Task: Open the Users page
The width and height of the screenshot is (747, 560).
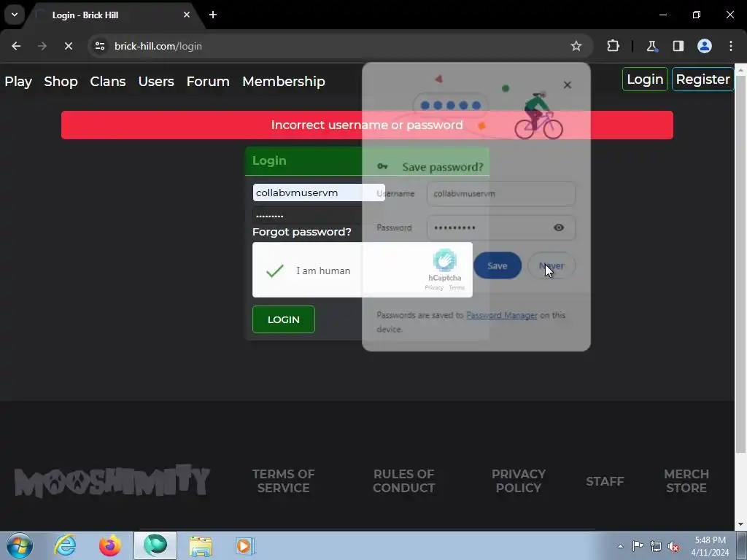Action: click(156, 82)
